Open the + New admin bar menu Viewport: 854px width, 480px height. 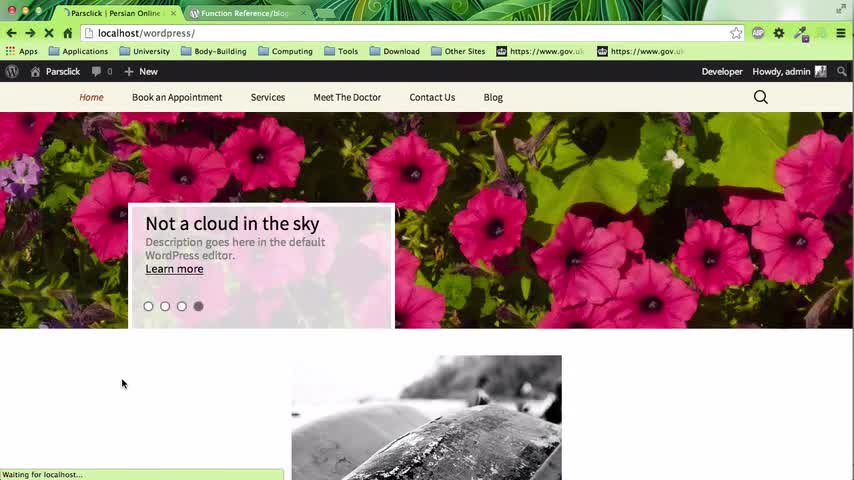(141, 71)
